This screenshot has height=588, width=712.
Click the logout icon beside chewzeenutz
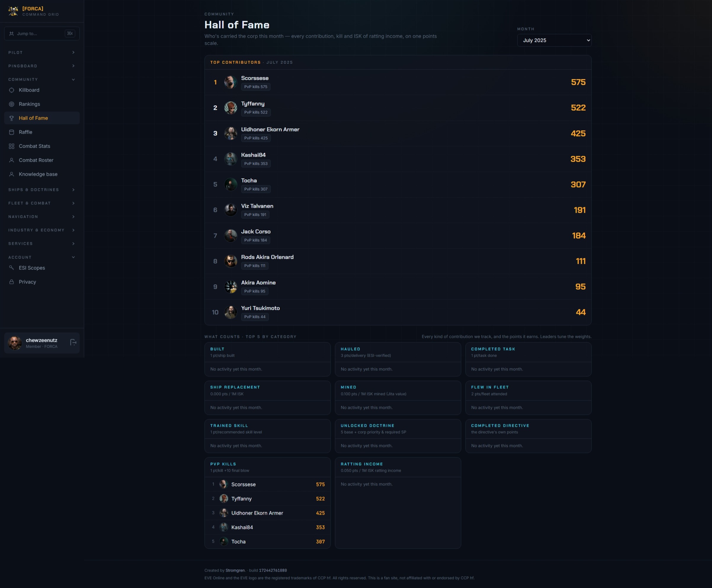[x=73, y=342]
